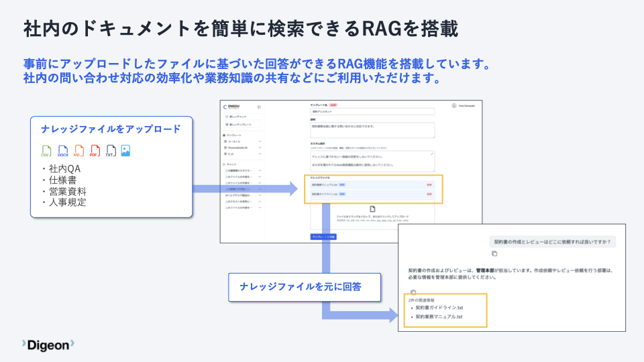Delete the 契約書ガイドライン.txt knowledge file
The height and width of the screenshot is (362, 644).
tap(429, 194)
